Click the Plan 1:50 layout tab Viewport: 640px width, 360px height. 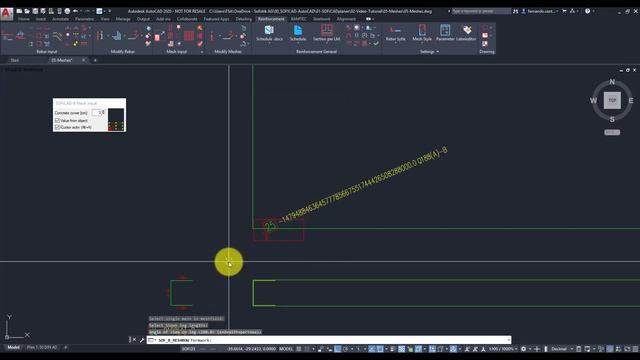(42, 347)
